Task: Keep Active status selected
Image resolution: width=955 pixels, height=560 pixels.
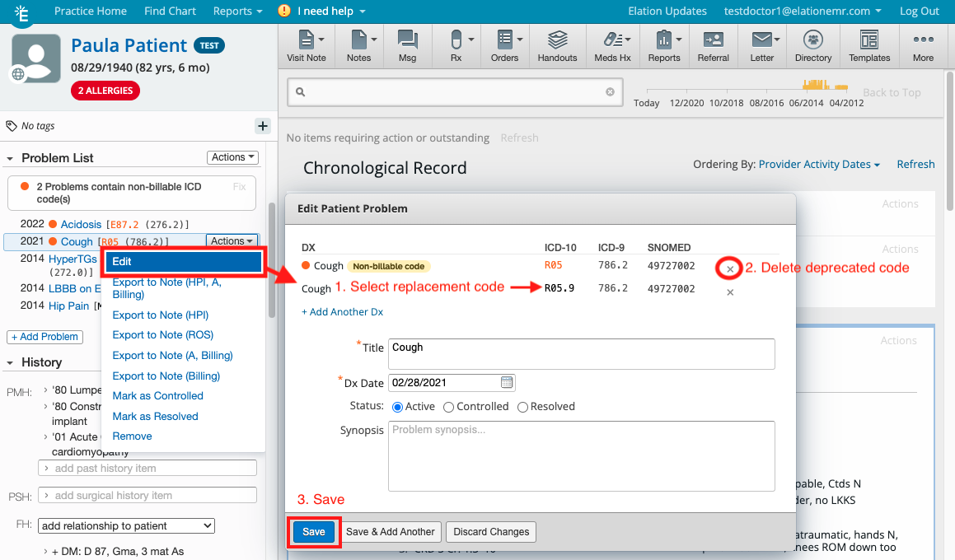Action: point(398,406)
